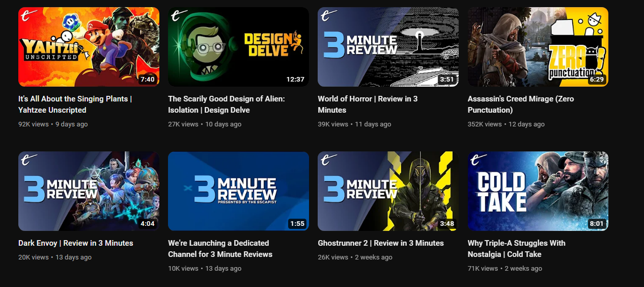Open the blue 3 Minute Review channel launch thumbnail
This screenshot has width=644, height=287.
click(238, 191)
